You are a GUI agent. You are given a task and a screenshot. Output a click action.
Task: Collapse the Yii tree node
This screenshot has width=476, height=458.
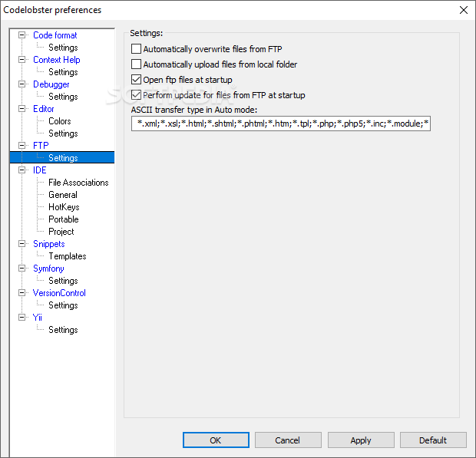tap(21, 318)
